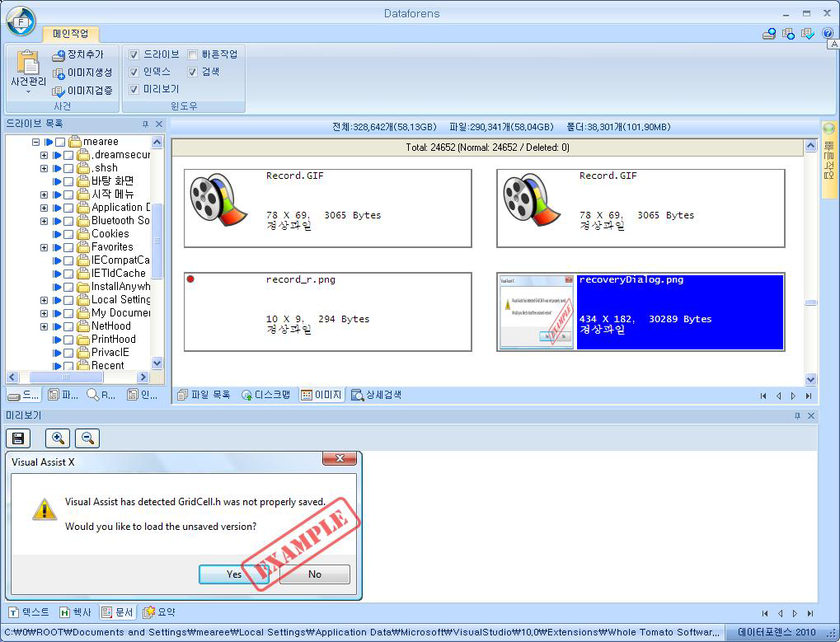Close the 미리보기 preview panel
This screenshot has height=642, width=840.
[x=811, y=415]
